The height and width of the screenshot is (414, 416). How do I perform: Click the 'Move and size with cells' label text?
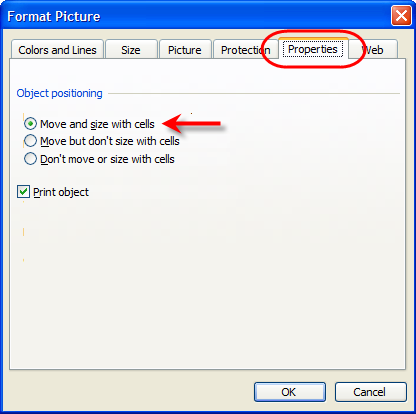(x=97, y=124)
